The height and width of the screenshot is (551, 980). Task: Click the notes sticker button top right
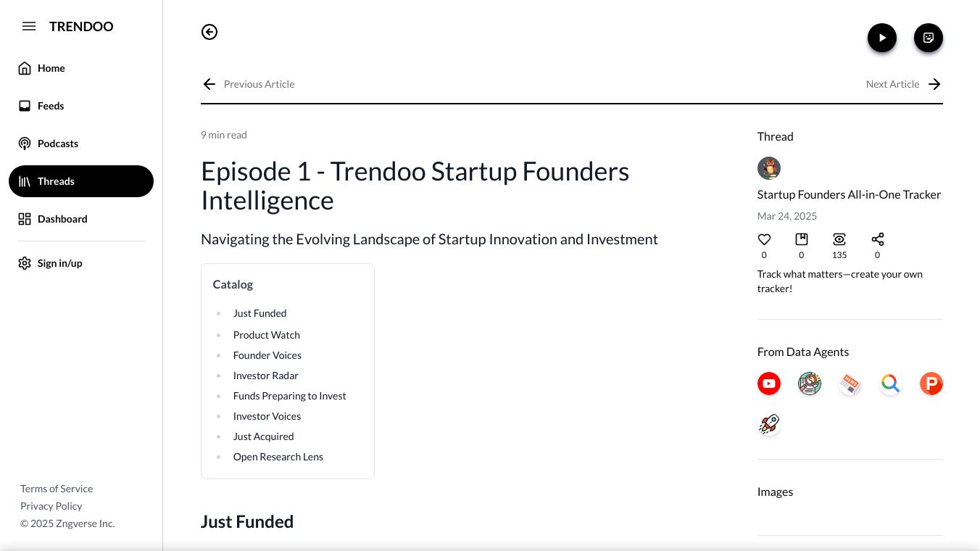coord(928,38)
